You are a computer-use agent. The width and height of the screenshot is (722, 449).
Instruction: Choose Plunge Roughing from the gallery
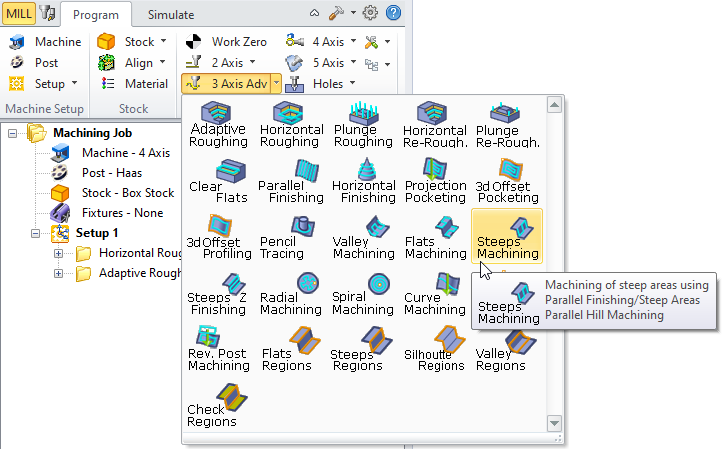362,123
